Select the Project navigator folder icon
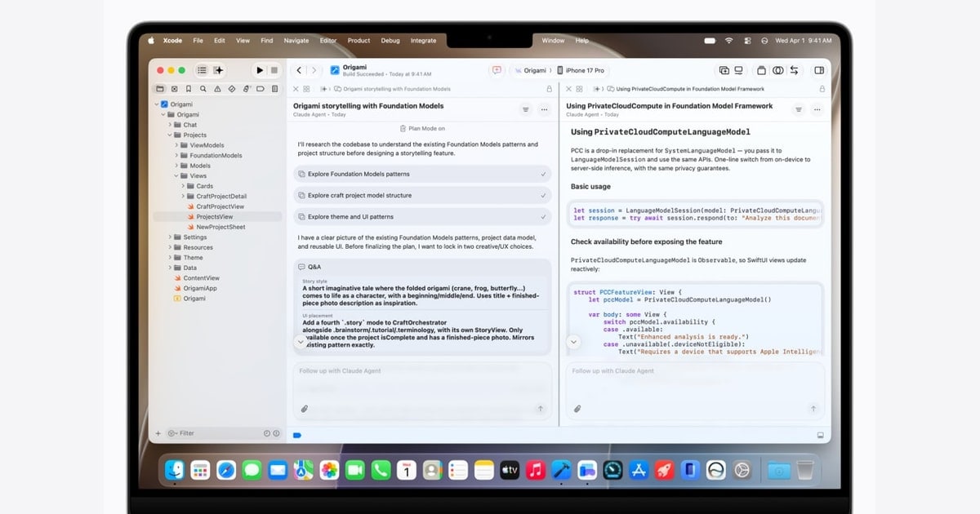980x514 pixels. [160, 88]
